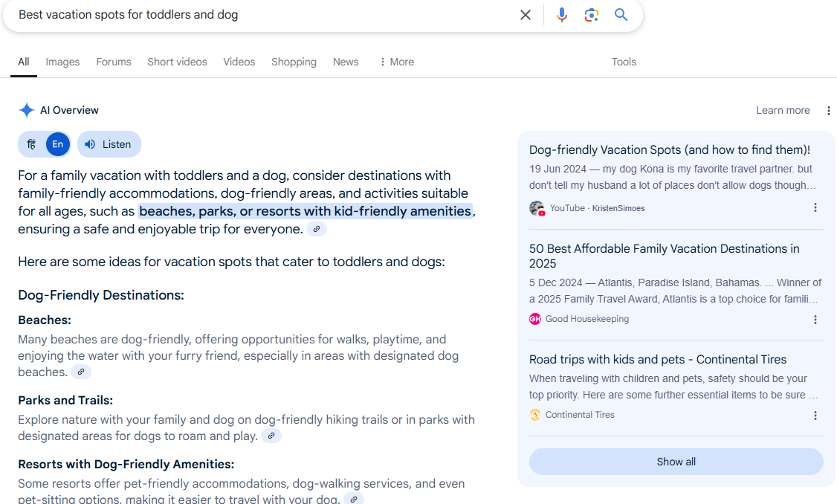The image size is (837, 504).
Task: Click source link icon after Beaches paragraph
Action: (81, 372)
